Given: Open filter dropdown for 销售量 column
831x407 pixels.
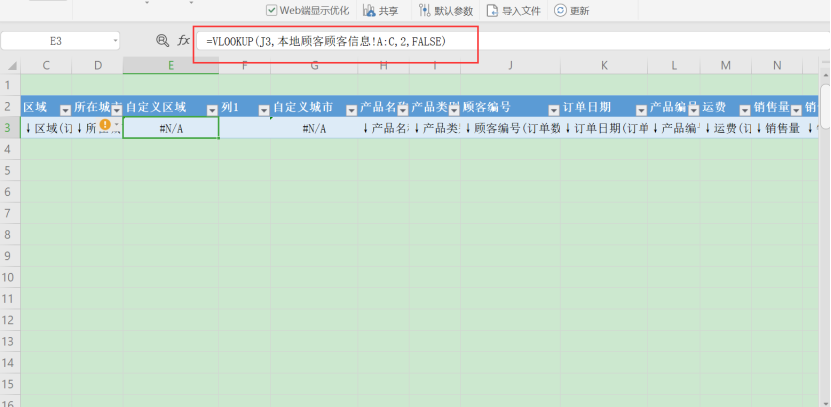Looking at the screenshot, I should [x=796, y=110].
